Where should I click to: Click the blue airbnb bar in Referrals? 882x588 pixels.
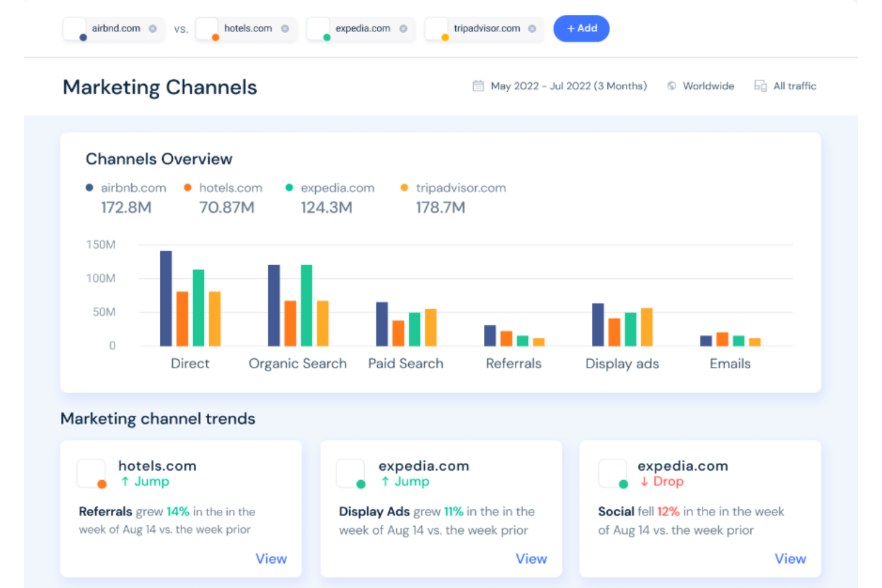point(490,335)
